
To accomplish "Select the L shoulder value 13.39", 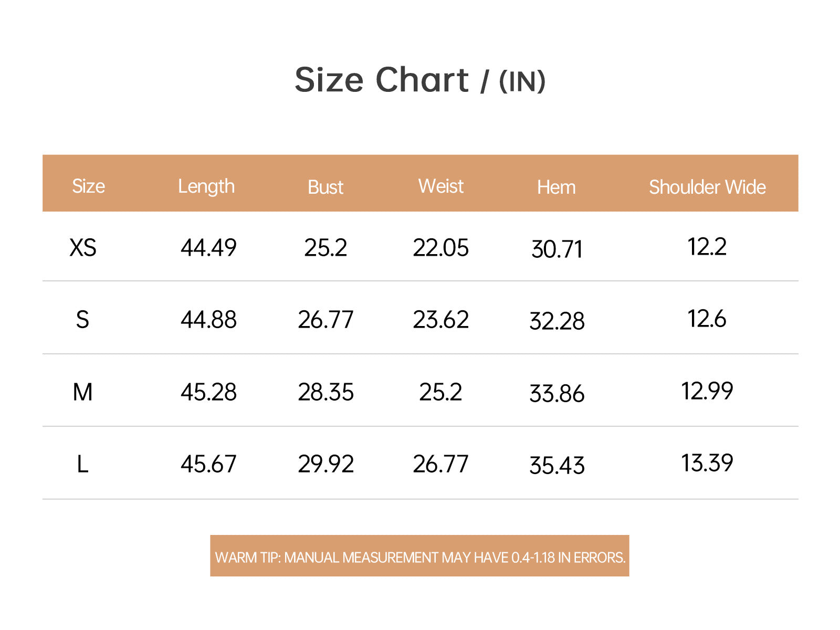I will [x=707, y=463].
